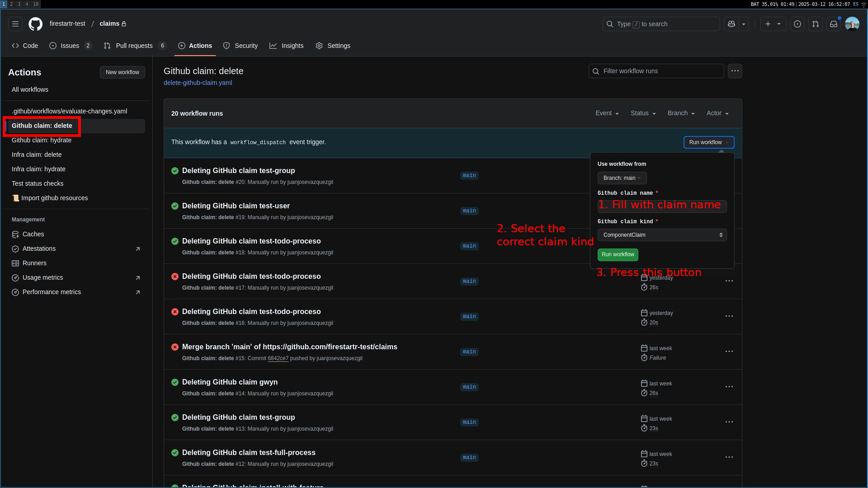The image size is (868, 488).
Task: Change the Github claim kind selector
Action: pyautogui.click(x=661, y=235)
